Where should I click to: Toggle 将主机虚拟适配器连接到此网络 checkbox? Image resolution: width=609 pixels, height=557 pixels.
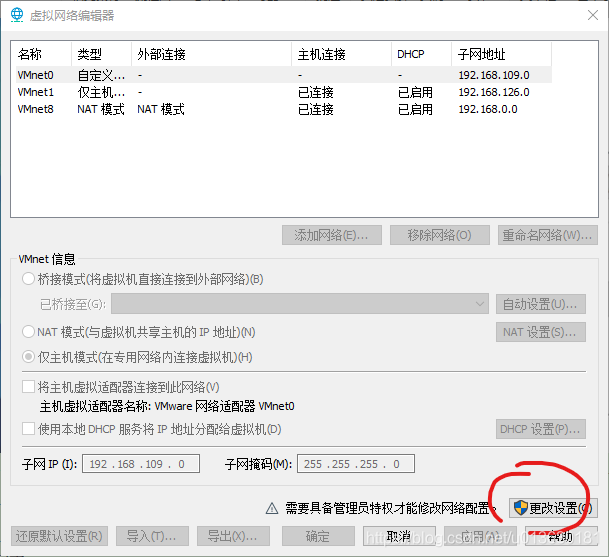(28, 387)
